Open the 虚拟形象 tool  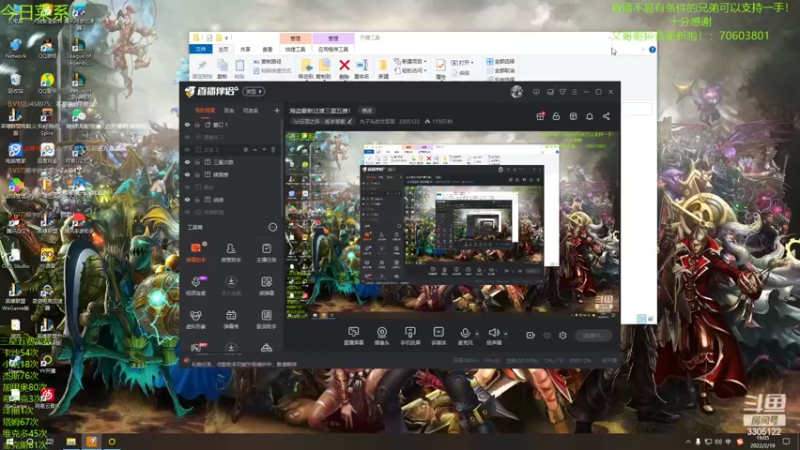(x=195, y=319)
